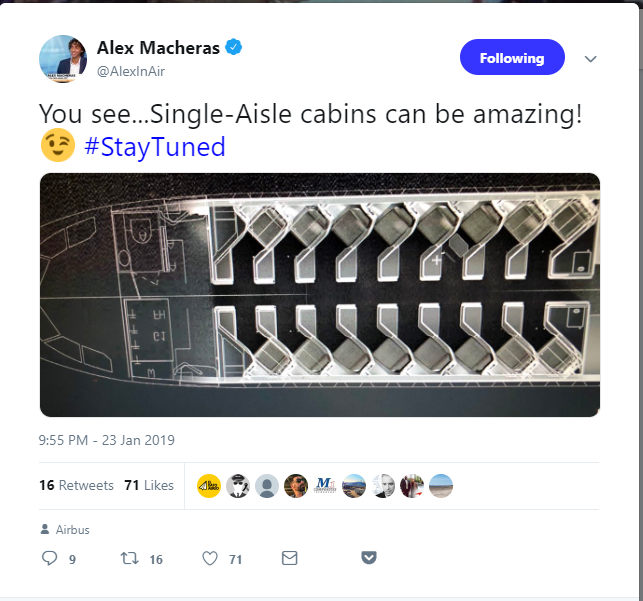This screenshot has height=601, width=643.
Task: Toggle the Following button
Action: coord(512,57)
